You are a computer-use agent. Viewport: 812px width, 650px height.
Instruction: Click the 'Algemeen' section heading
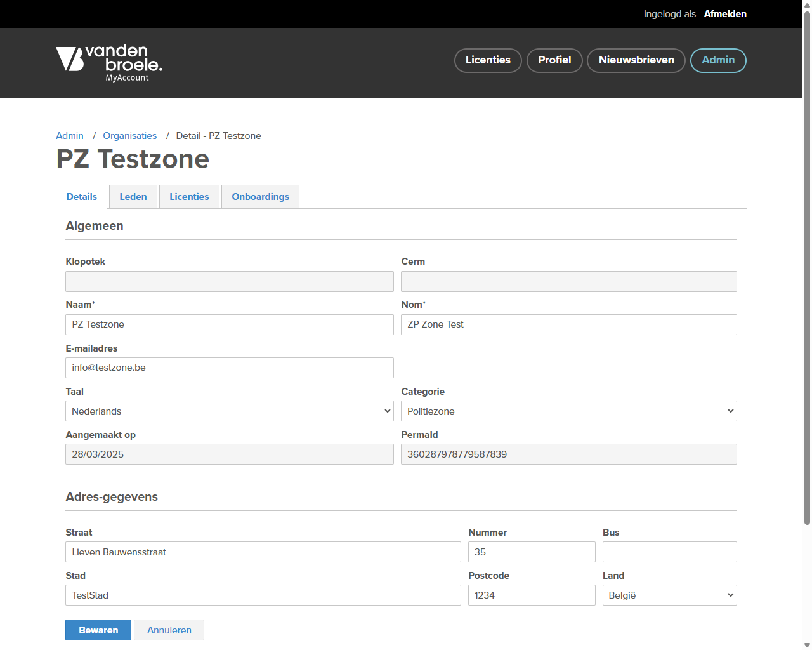pyautogui.click(x=95, y=225)
